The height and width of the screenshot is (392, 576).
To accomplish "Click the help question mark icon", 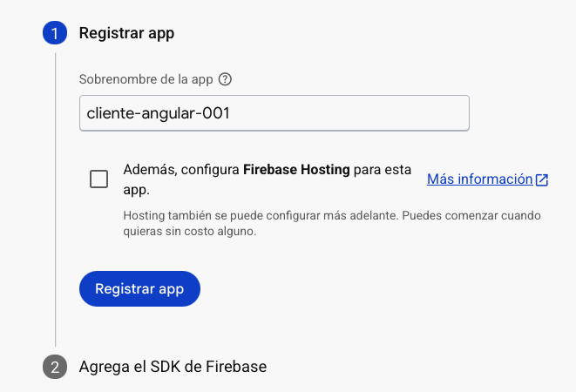I will [225, 79].
